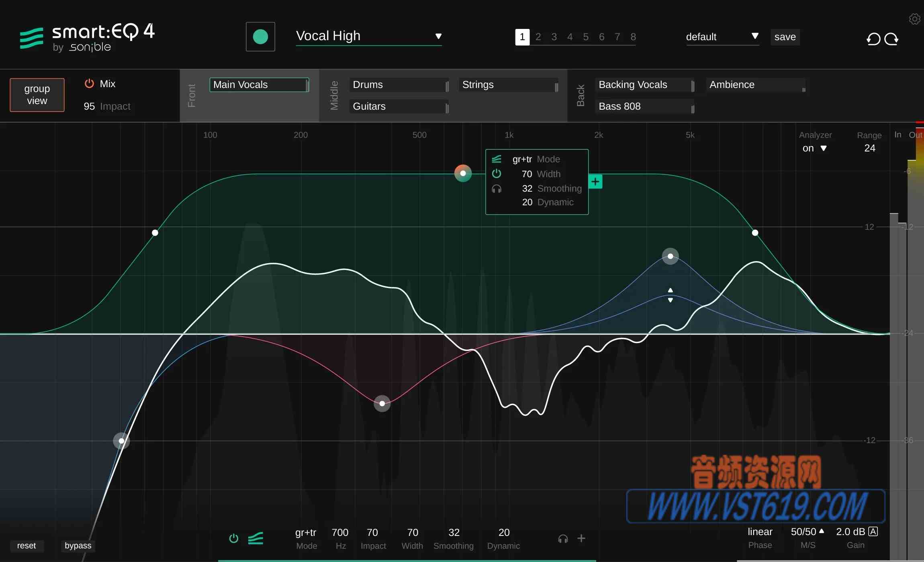
Task: Select the Main Vocals track
Action: [259, 85]
